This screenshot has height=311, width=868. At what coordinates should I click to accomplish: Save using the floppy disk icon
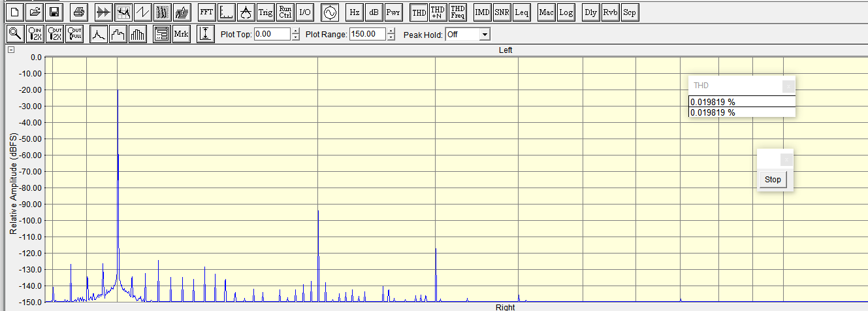54,12
